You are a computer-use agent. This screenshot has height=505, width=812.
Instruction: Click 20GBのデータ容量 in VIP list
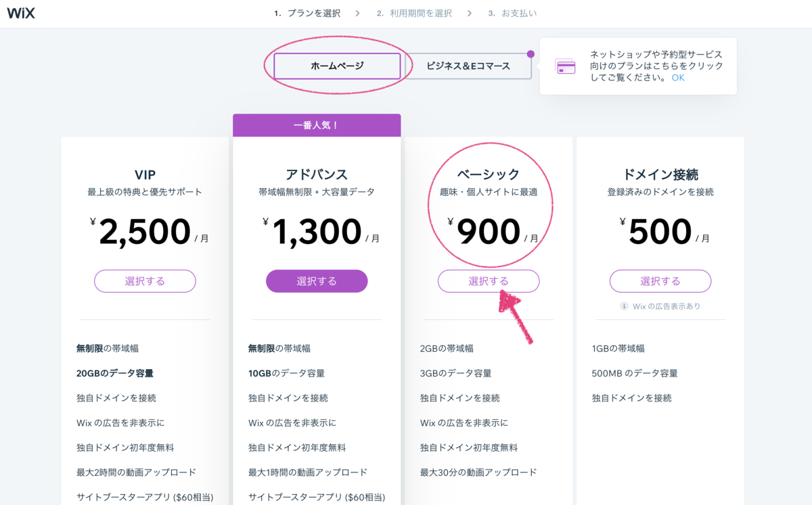pyautogui.click(x=115, y=373)
